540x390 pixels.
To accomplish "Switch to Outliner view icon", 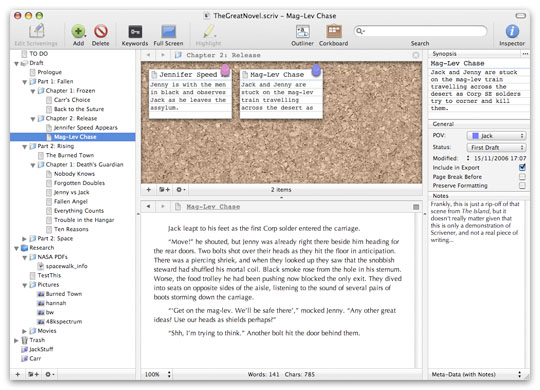I will tap(302, 31).
